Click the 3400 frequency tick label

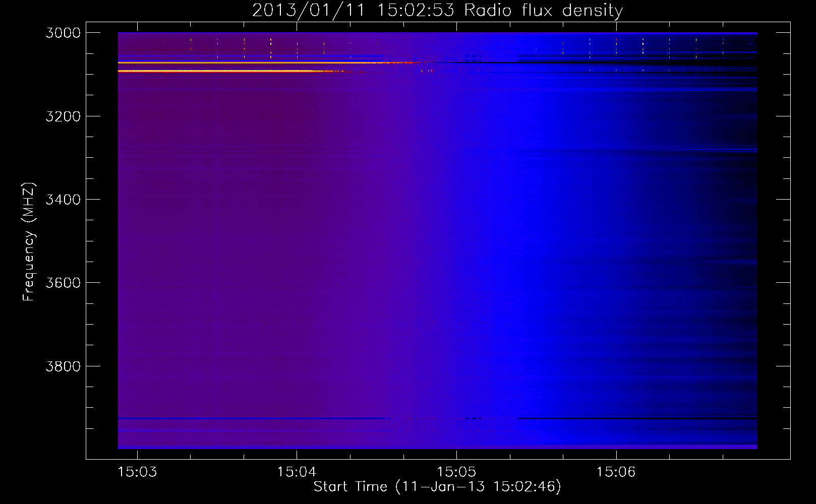[x=63, y=200]
